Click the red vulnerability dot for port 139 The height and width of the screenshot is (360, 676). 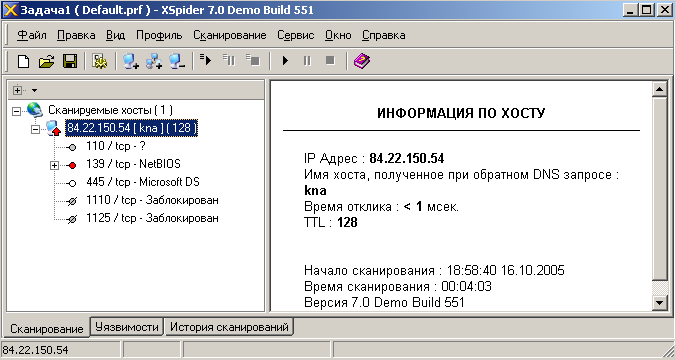72,165
